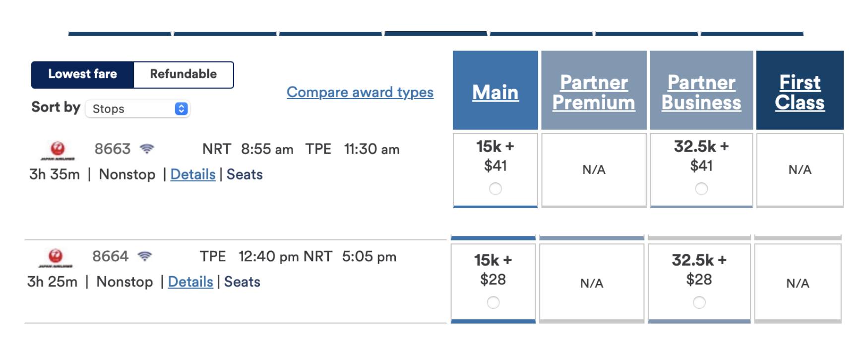Click the Partner Business column header
The image size is (868, 347).
coord(701,92)
